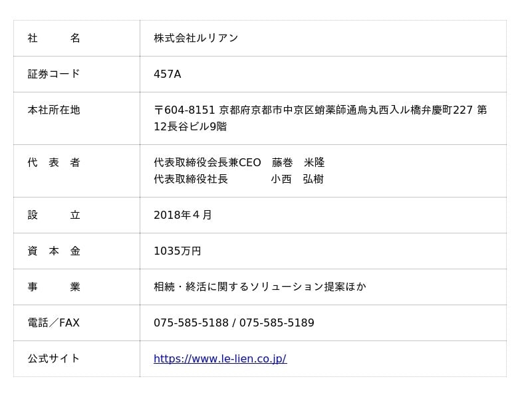Click the phone number 075-585-5188
Screen dimensions: 532x397
click(191, 323)
